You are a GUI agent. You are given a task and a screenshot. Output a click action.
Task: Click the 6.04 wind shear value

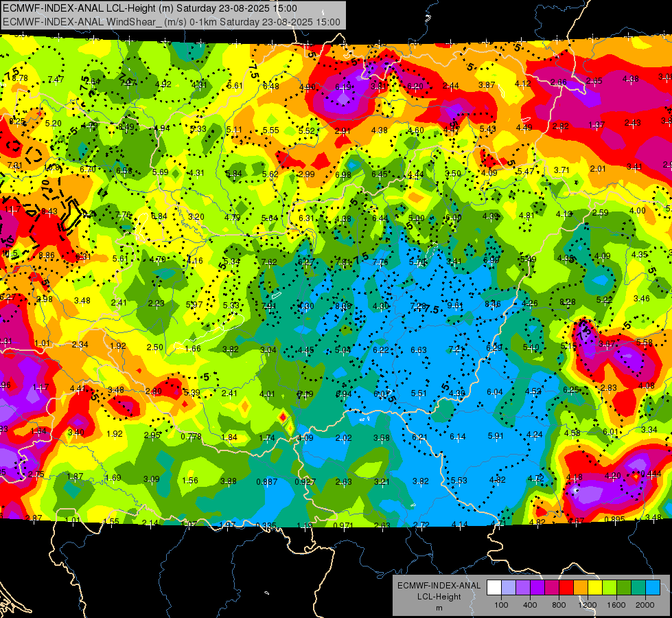[x=495, y=392]
